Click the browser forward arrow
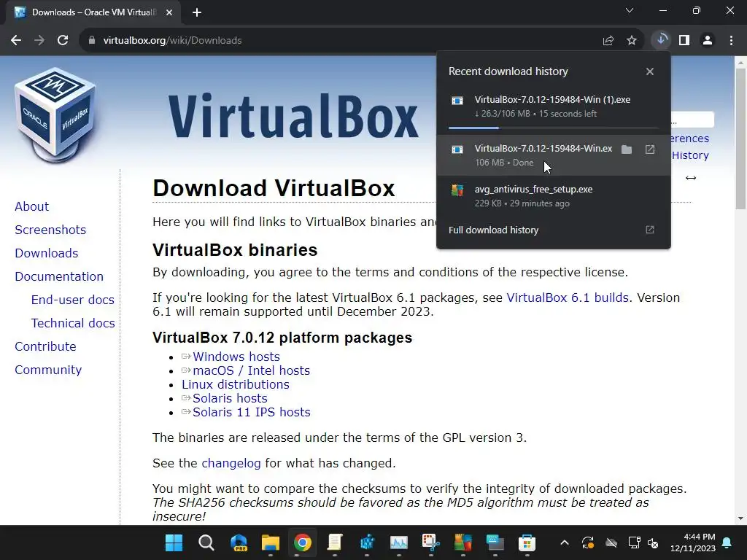Viewport: 747px width, 560px height. [39, 41]
